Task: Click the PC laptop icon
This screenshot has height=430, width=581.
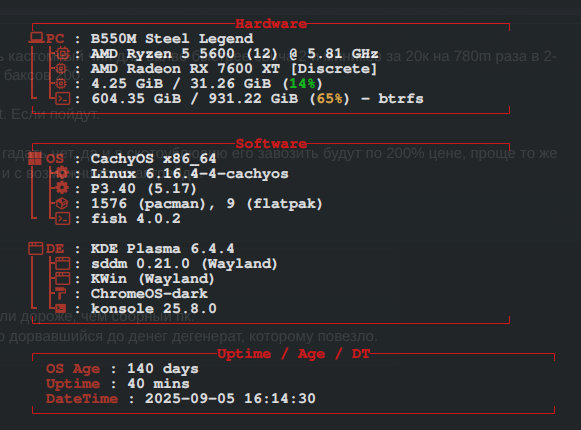Action: 36,38
